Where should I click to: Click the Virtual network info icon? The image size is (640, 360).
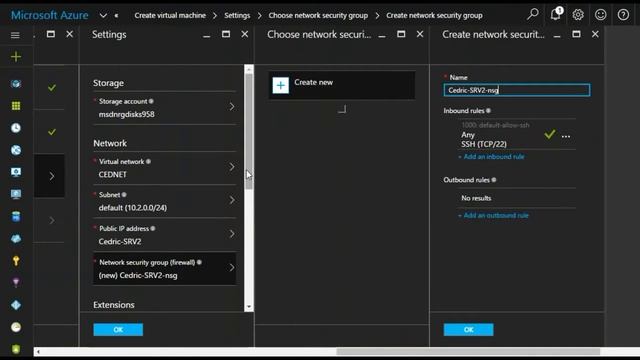tap(149, 162)
